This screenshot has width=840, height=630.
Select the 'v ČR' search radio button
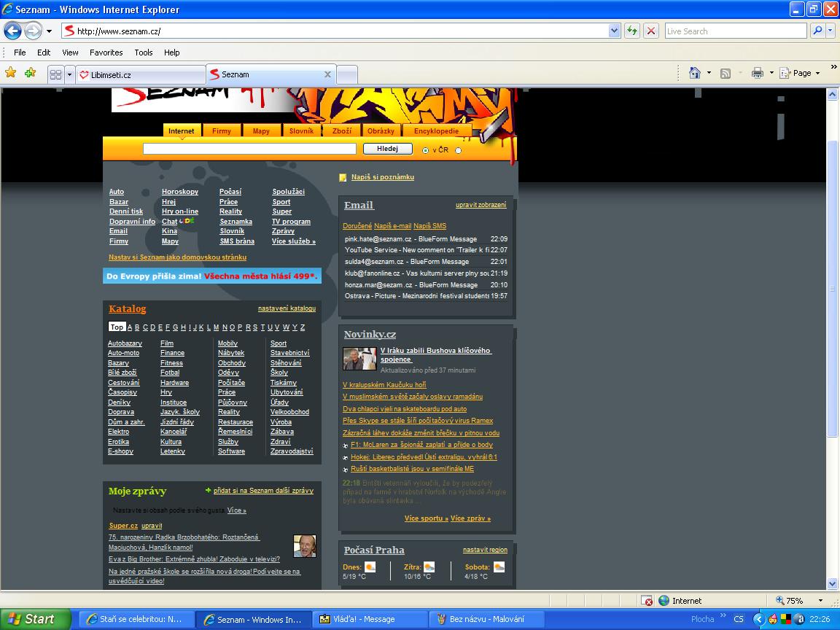pyautogui.click(x=425, y=150)
